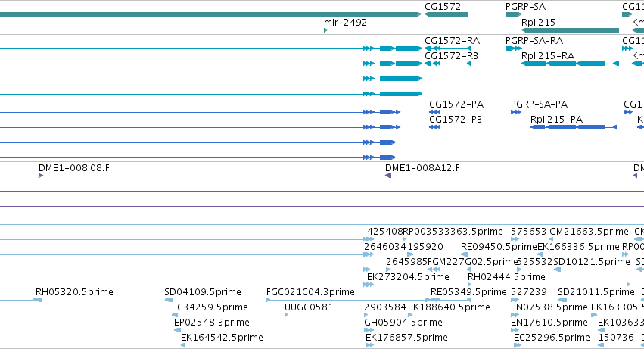Click the CG1572-PA protein label
The width and height of the screenshot is (644, 349).
456,104
